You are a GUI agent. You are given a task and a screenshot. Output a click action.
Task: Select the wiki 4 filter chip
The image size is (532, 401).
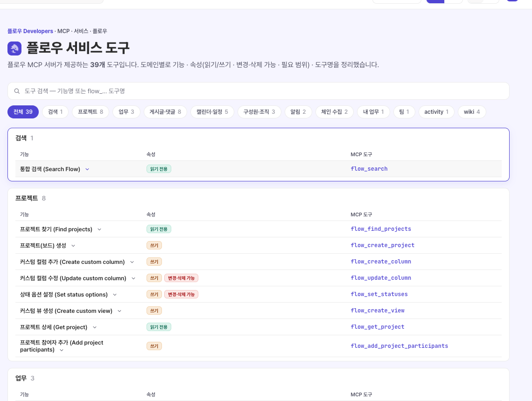click(x=472, y=112)
